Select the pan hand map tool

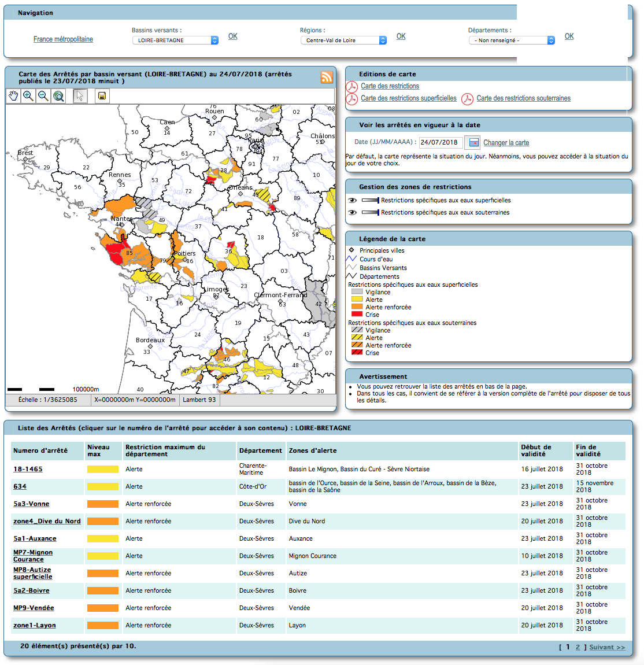(13, 96)
